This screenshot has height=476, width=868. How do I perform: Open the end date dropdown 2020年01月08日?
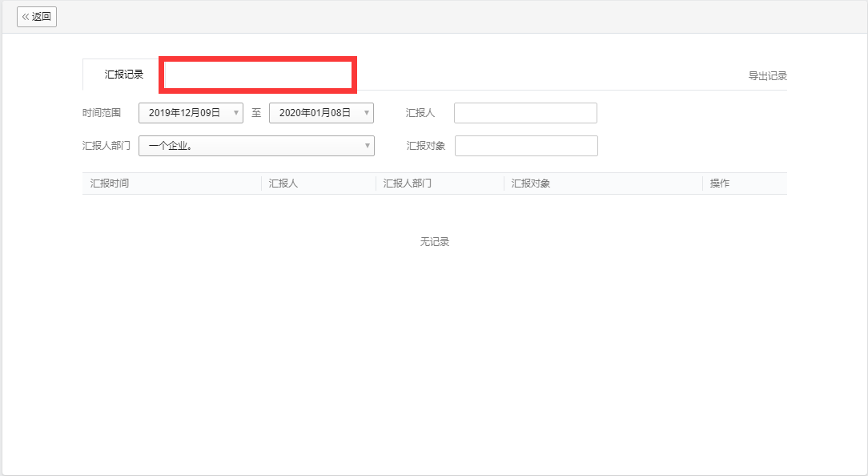click(x=321, y=113)
